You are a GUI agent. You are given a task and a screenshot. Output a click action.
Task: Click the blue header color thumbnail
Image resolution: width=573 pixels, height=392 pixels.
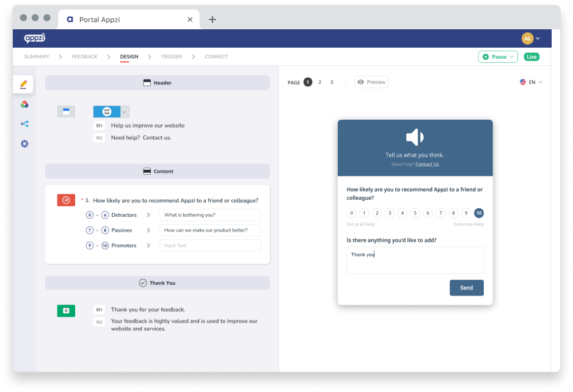pos(66,111)
